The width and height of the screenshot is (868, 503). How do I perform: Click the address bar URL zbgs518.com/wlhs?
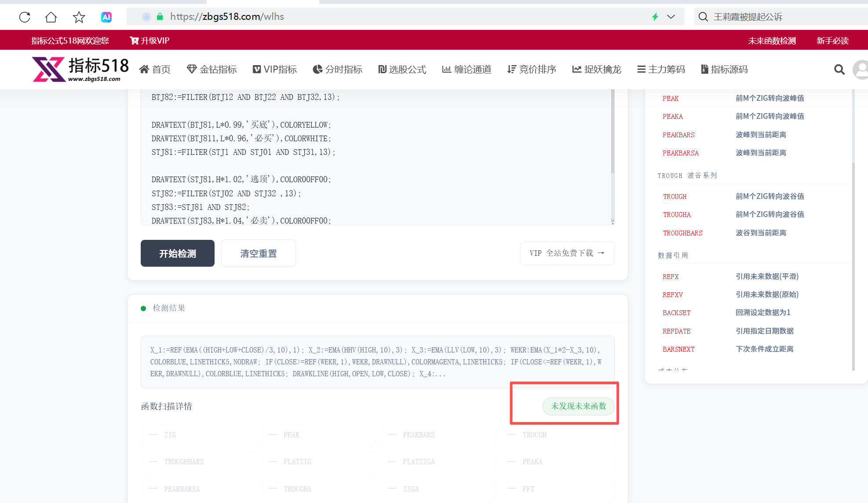click(227, 17)
